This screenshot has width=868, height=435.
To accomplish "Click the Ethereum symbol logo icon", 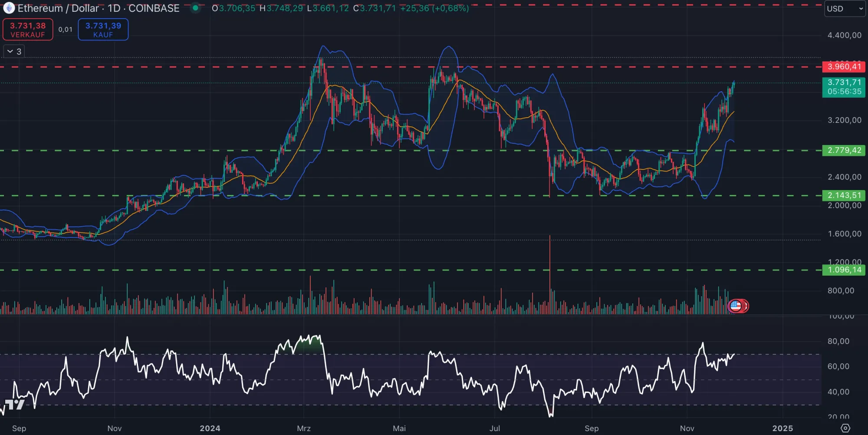I will [9, 8].
